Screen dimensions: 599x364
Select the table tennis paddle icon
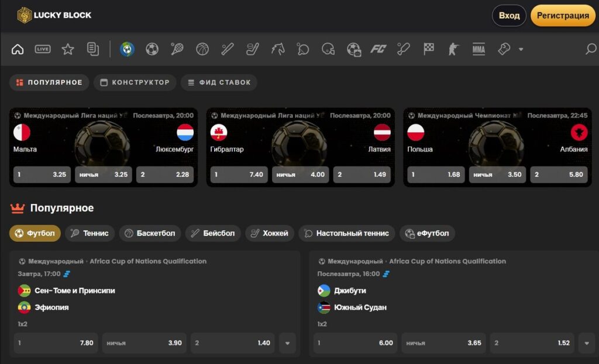tap(303, 49)
